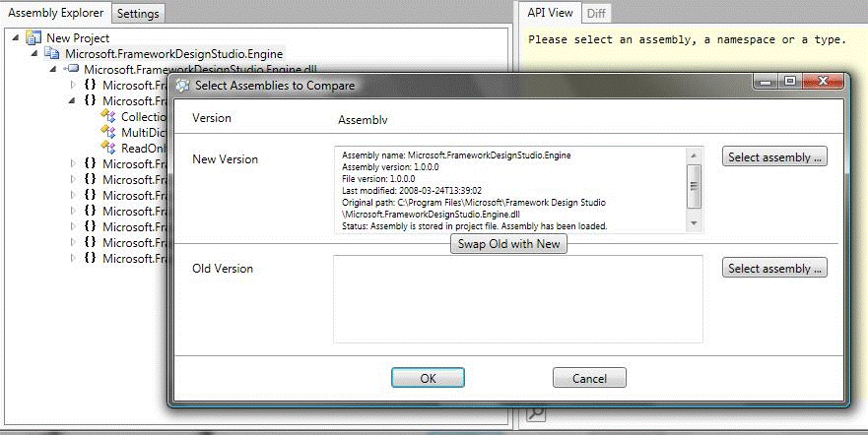The width and height of the screenshot is (868, 435).
Task: Click the dialog title bar gear icon
Action: pos(182,86)
